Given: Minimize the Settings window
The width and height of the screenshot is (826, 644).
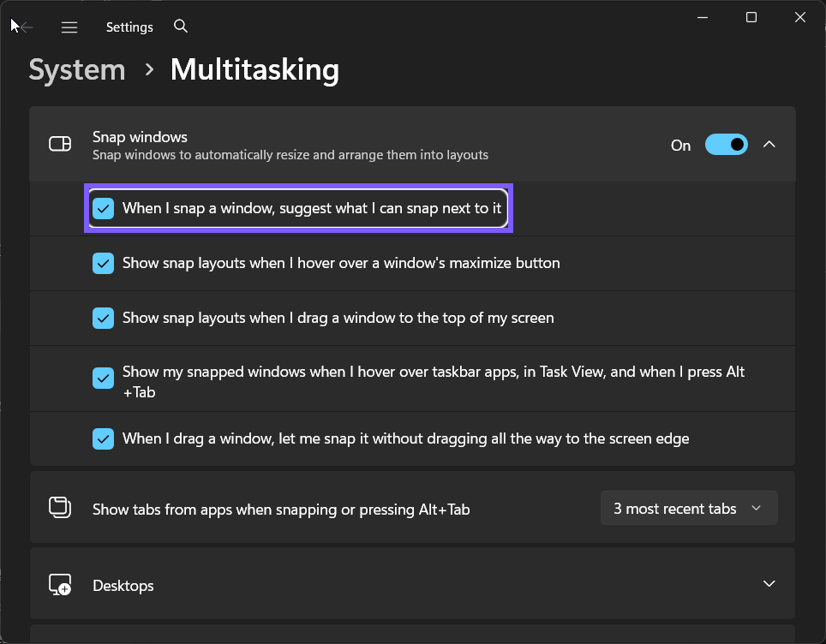Looking at the screenshot, I should 703,17.
